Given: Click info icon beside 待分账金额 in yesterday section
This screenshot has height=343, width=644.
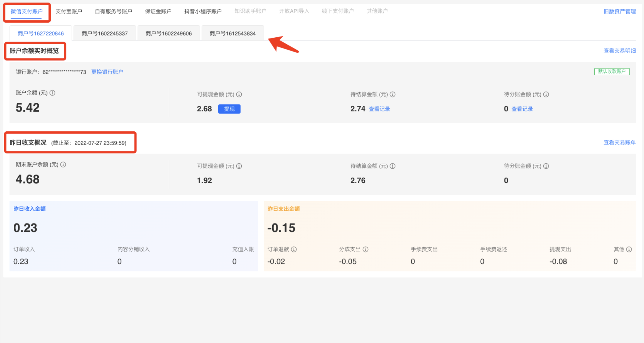Looking at the screenshot, I should [x=546, y=166].
